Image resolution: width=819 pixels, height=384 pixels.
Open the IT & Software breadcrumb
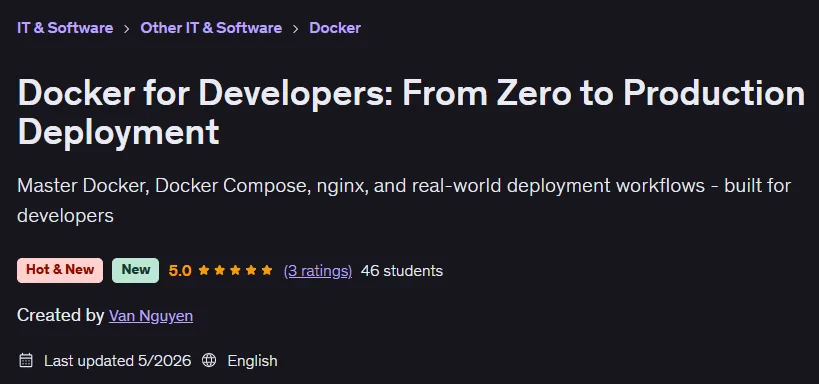65,28
